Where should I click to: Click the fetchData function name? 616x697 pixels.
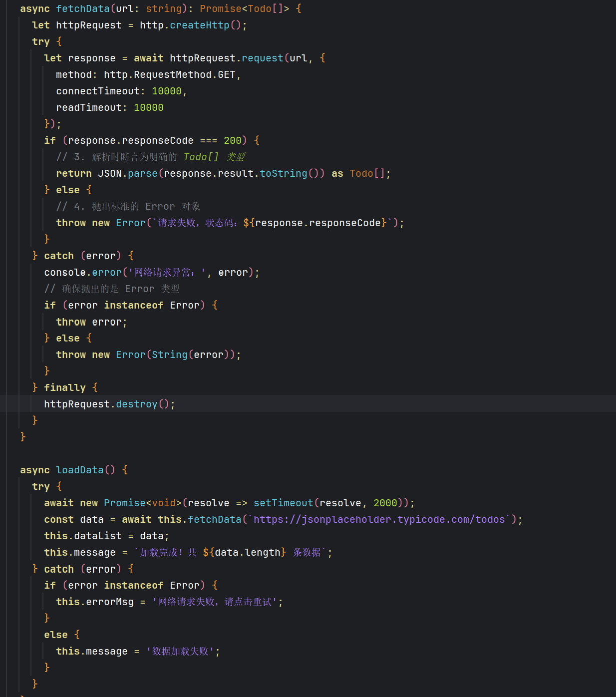point(83,8)
